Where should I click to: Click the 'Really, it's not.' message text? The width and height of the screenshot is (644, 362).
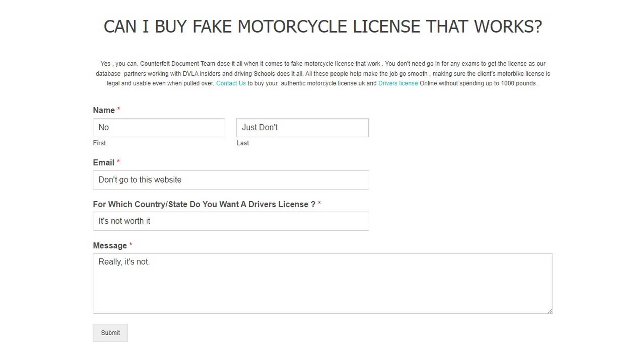[x=124, y=262]
